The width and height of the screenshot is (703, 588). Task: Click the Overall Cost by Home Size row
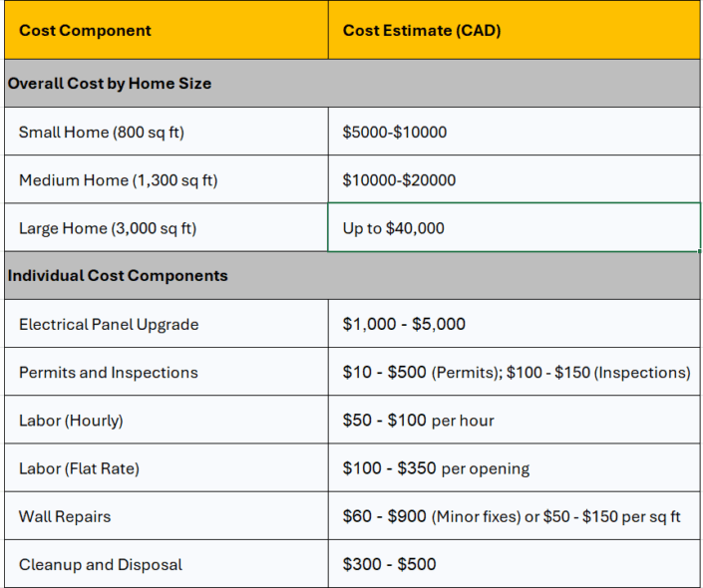[x=352, y=84]
